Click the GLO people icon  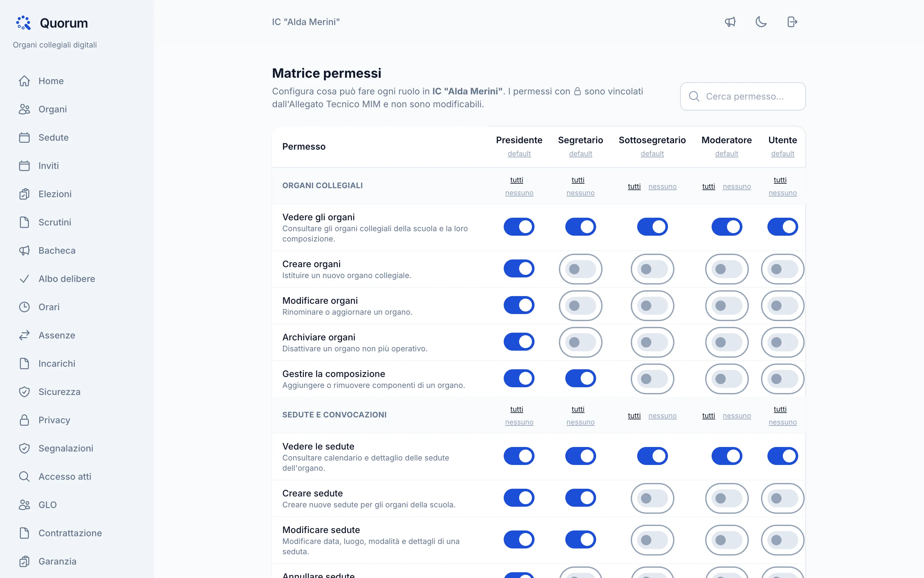24,505
